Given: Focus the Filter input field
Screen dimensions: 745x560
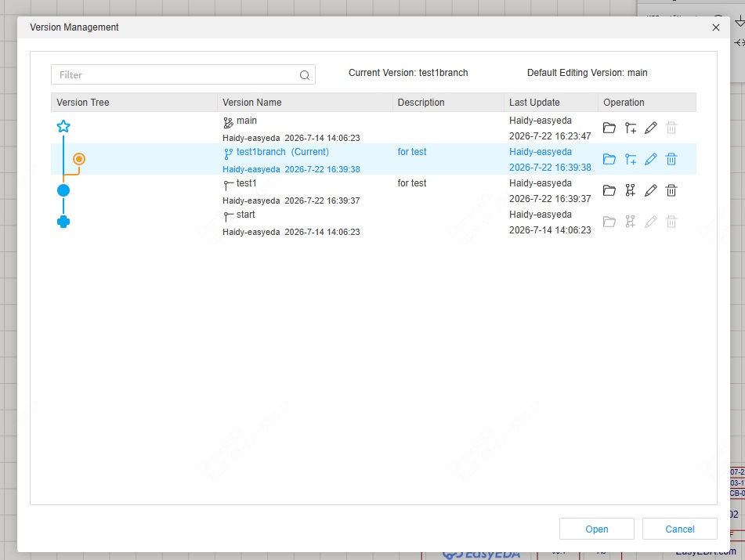Looking at the screenshot, I should 183,74.
